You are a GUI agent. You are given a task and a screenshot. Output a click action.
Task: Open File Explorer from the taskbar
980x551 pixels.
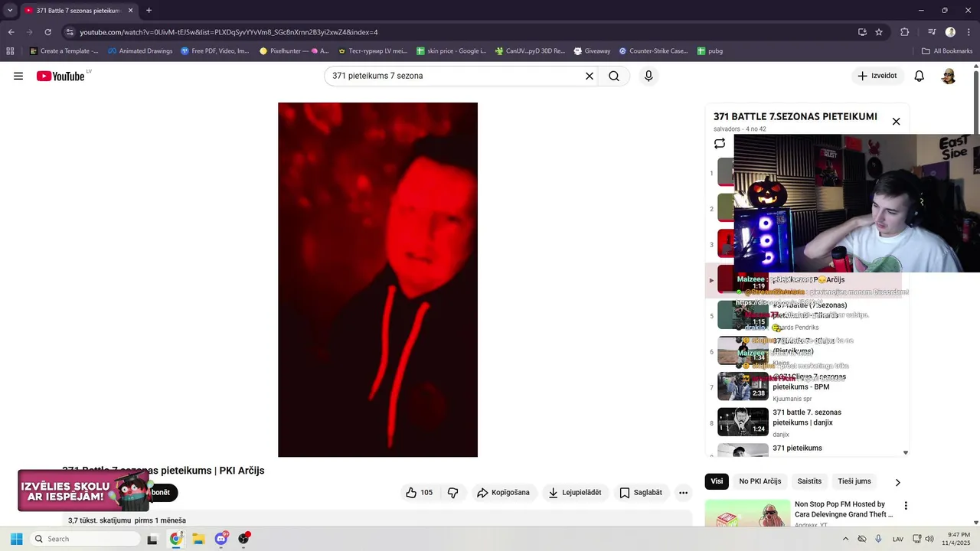click(198, 539)
